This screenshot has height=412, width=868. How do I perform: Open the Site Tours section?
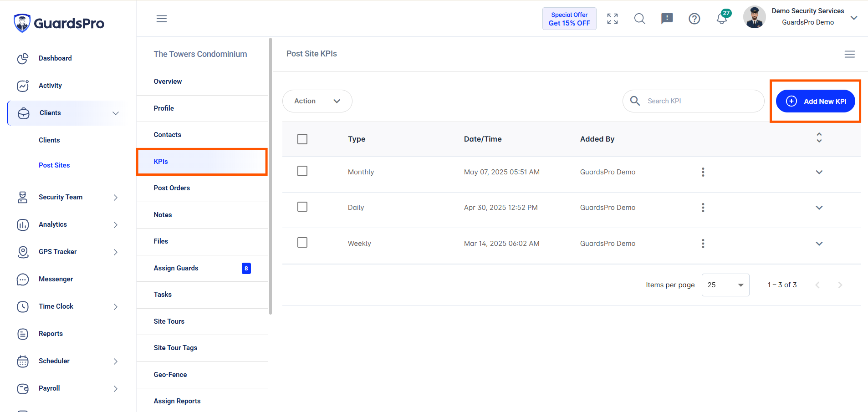point(202,321)
